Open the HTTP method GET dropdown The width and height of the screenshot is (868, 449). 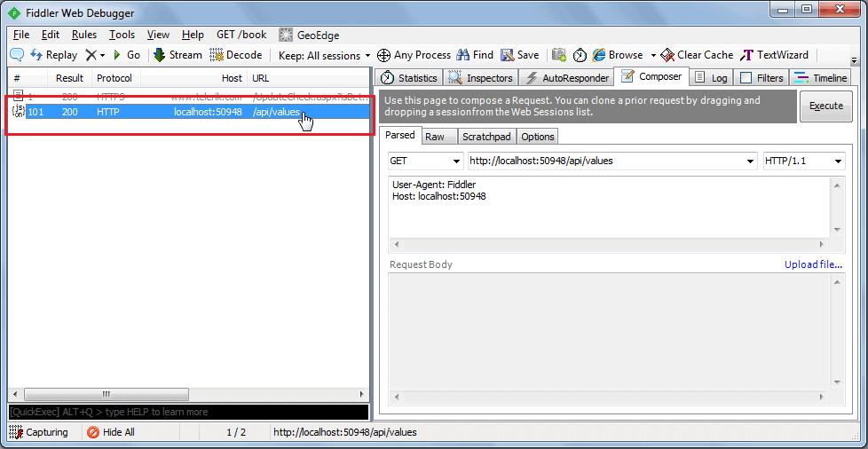pos(425,161)
